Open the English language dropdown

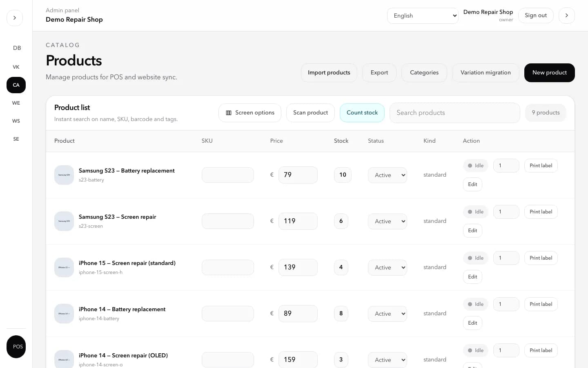tap(423, 16)
